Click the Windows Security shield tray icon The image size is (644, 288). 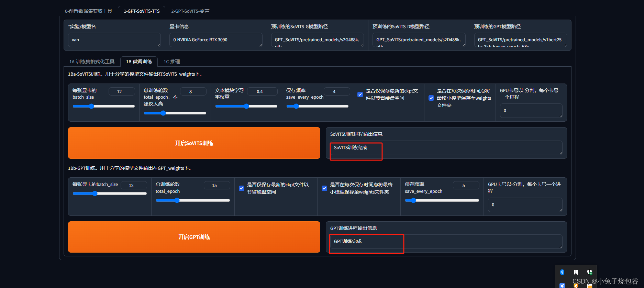click(590, 272)
